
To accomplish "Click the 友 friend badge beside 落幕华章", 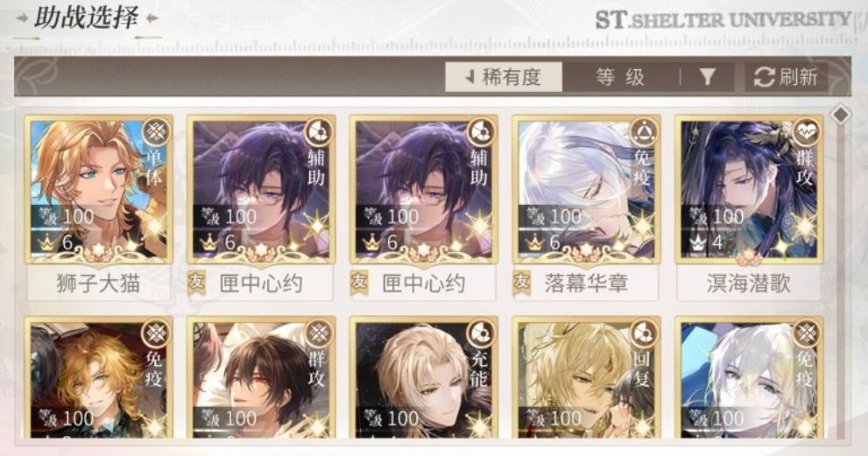I will [x=521, y=283].
